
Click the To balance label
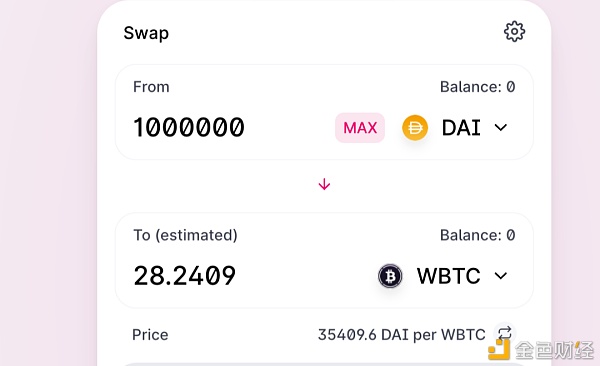click(x=478, y=235)
